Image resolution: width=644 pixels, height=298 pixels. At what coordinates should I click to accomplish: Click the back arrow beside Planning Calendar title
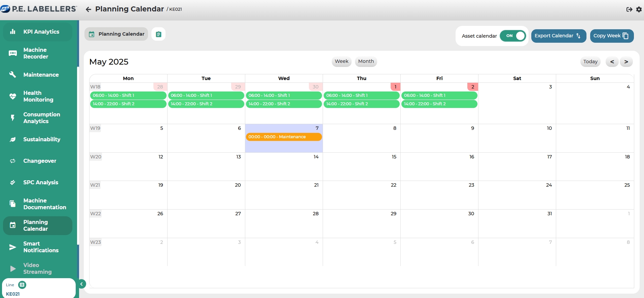88,9
